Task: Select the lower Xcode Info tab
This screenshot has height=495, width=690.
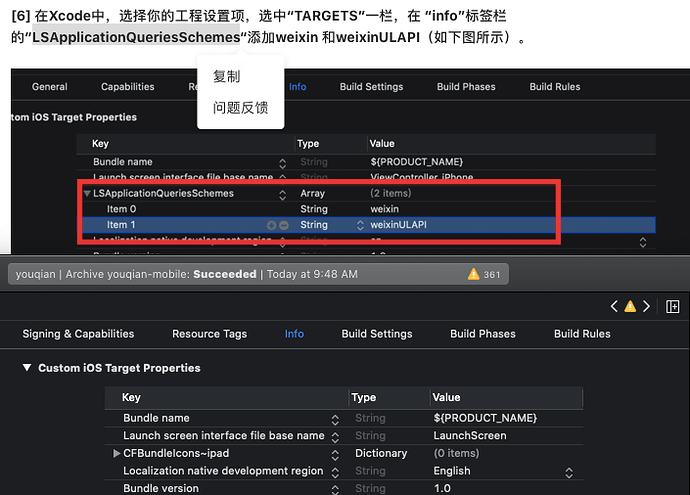Action: pos(294,334)
